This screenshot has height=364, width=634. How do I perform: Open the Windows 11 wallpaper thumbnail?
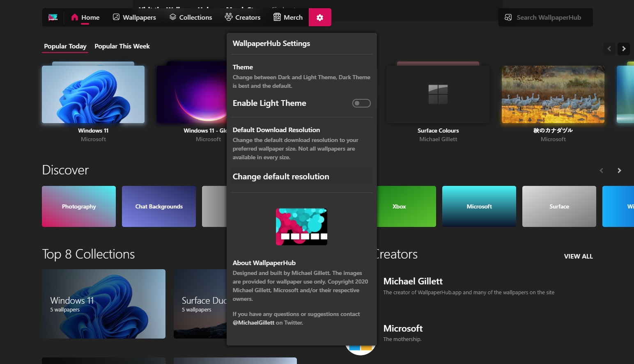93,94
